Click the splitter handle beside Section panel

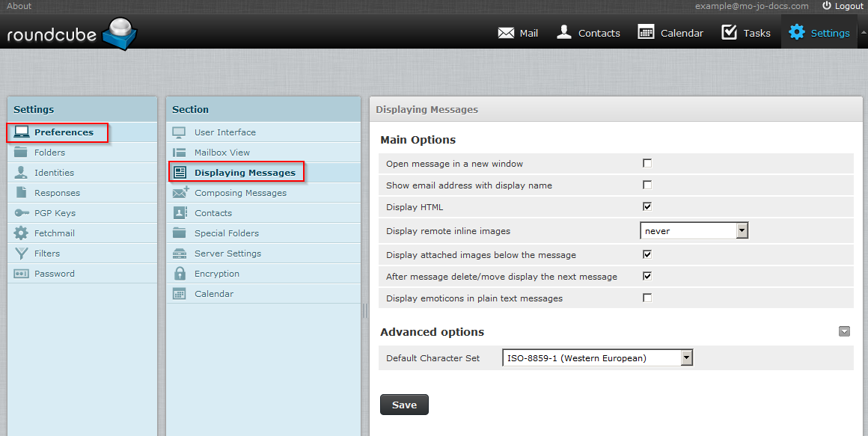[365, 310]
